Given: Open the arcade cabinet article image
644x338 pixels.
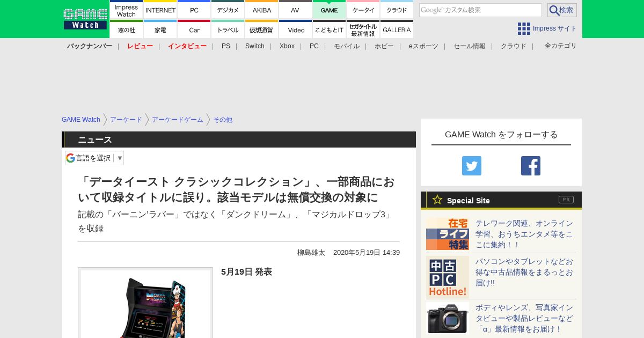Looking at the screenshot, I should click(145, 304).
